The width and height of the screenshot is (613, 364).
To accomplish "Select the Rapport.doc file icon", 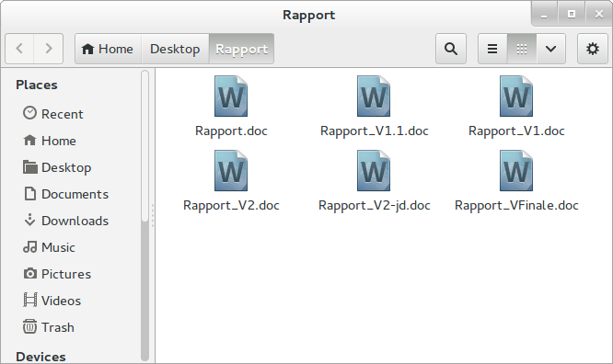I will point(231,97).
